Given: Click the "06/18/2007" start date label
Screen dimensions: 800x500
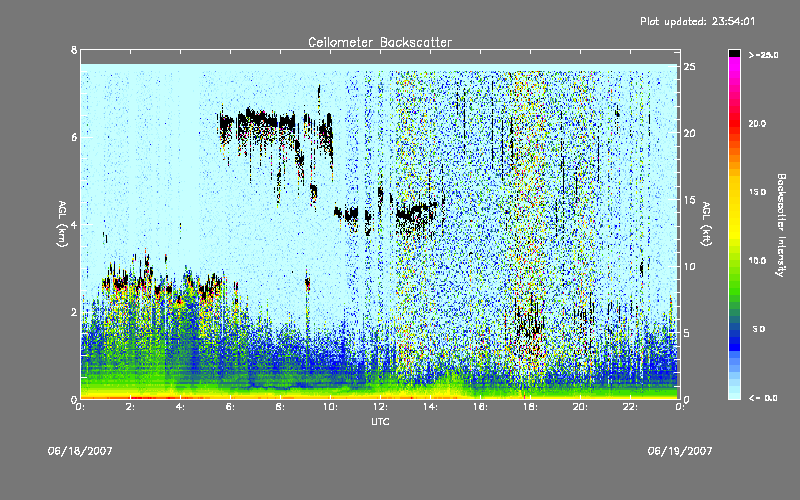Looking at the screenshot, I should coord(80,451).
